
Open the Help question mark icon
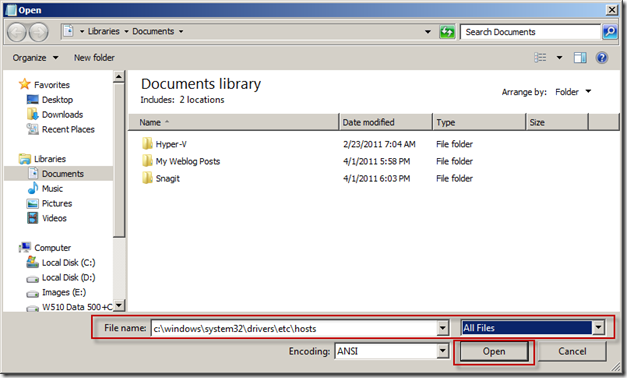click(x=601, y=58)
